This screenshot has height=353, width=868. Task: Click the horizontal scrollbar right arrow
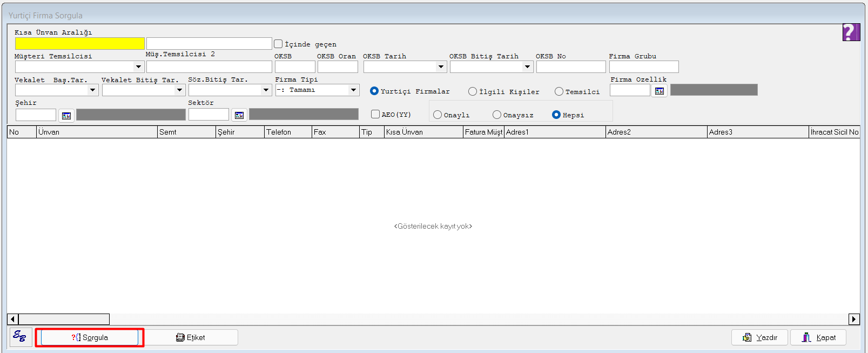tap(854, 319)
